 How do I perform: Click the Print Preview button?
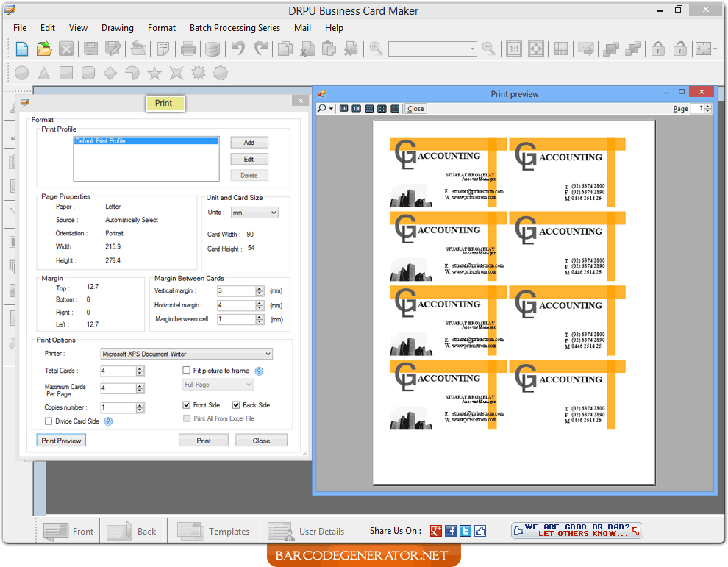click(x=61, y=441)
